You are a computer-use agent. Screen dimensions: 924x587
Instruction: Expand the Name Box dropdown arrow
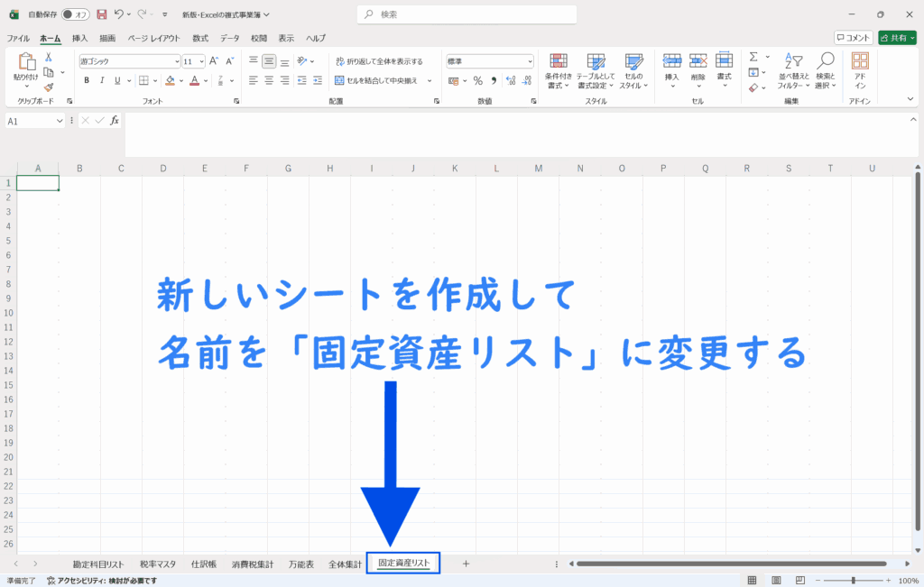click(x=60, y=121)
